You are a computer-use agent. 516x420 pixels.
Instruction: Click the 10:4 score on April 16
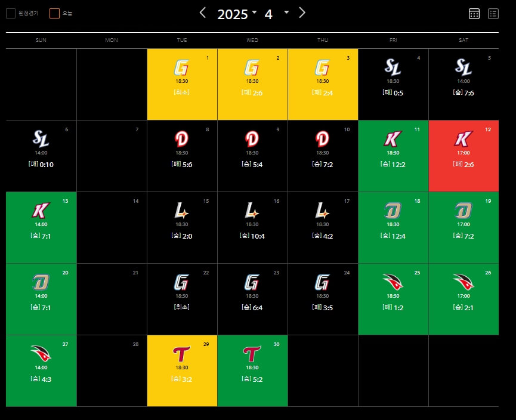tap(258, 236)
